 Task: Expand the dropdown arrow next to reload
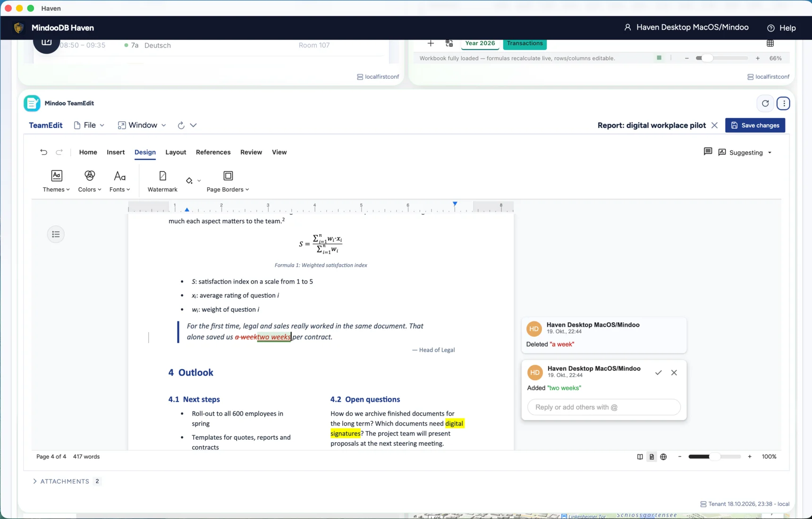[194, 125]
